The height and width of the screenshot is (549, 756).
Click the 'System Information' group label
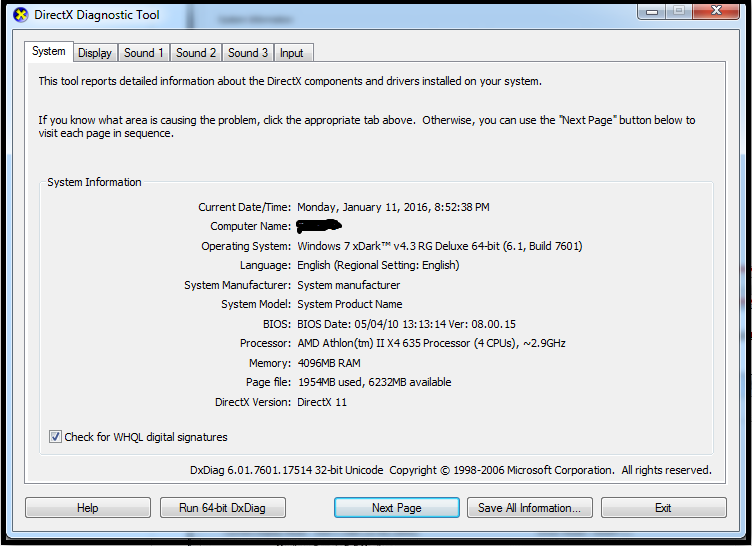[94, 182]
